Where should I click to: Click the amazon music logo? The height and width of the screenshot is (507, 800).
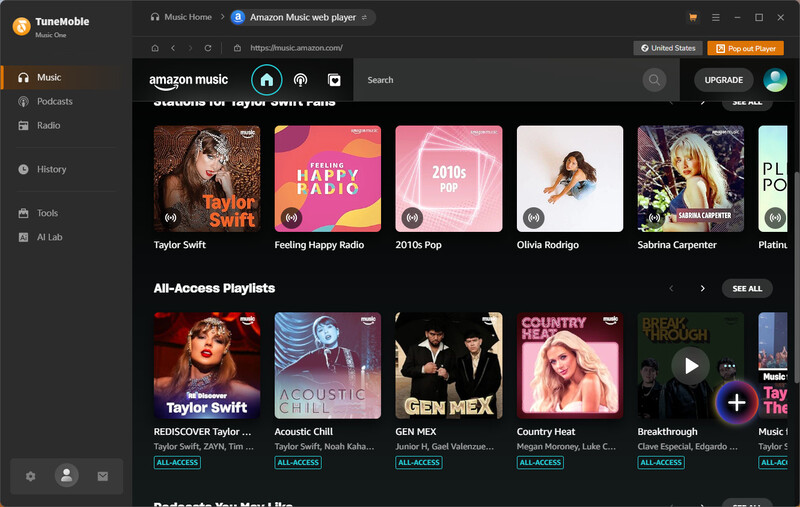coord(188,81)
